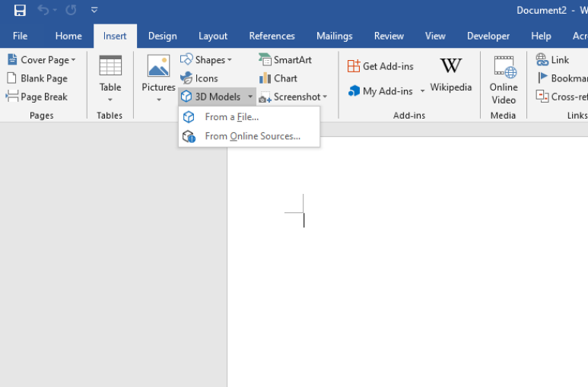Click the Blank Page icon
This screenshot has width=588, height=387.
12,78
